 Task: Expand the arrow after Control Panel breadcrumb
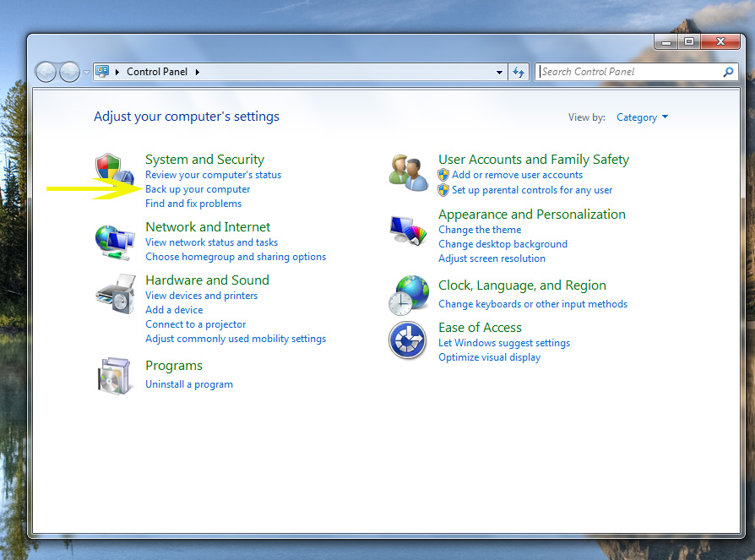pyautogui.click(x=198, y=72)
